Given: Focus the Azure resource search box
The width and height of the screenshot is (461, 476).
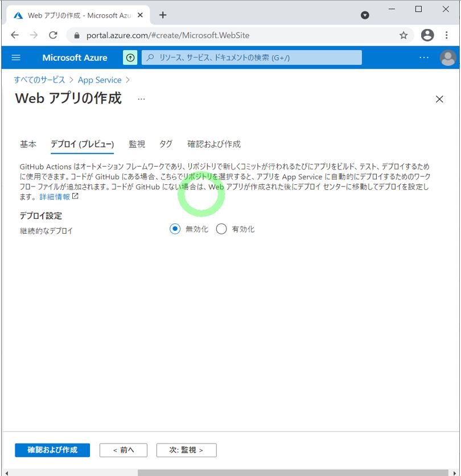Looking at the screenshot, I should (x=252, y=57).
